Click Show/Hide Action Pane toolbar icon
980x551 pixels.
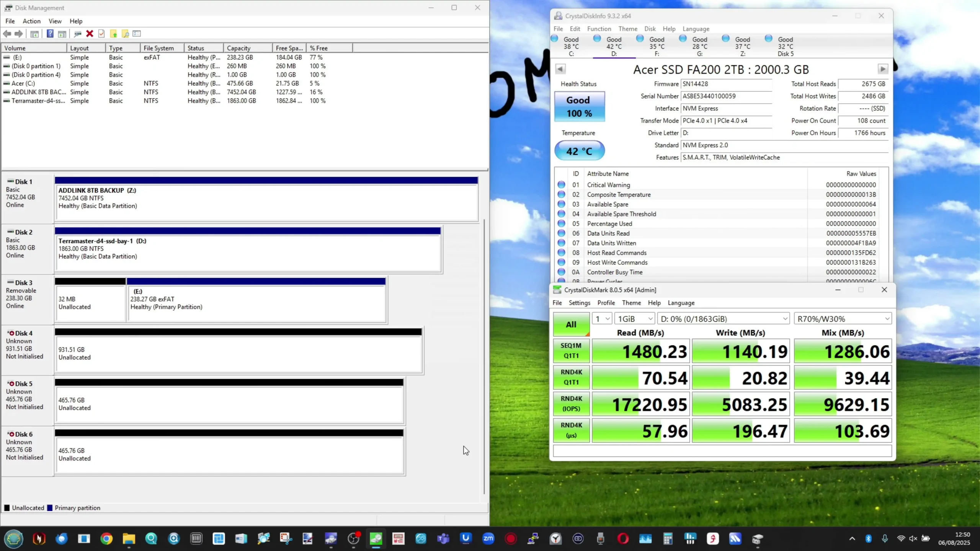pyautogui.click(x=62, y=34)
